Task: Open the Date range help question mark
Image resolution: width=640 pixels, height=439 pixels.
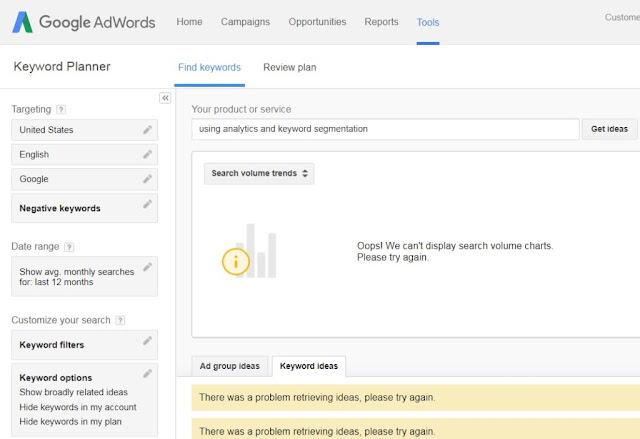Action: pyautogui.click(x=69, y=247)
